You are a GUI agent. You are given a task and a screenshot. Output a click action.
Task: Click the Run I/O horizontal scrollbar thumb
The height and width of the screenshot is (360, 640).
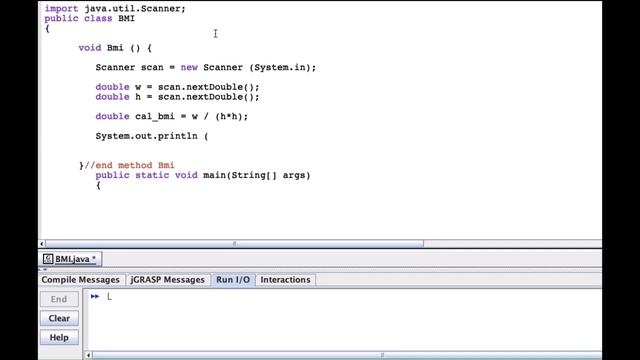[347, 355]
